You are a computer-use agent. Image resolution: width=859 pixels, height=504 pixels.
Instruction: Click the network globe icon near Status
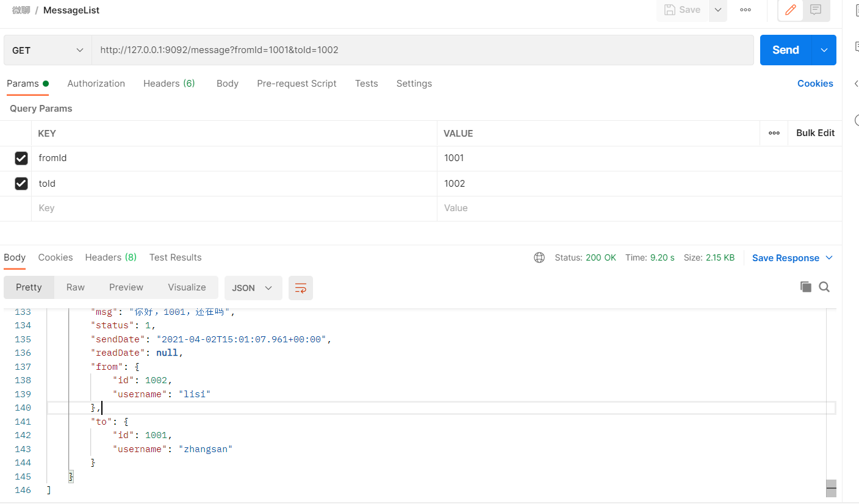click(539, 257)
